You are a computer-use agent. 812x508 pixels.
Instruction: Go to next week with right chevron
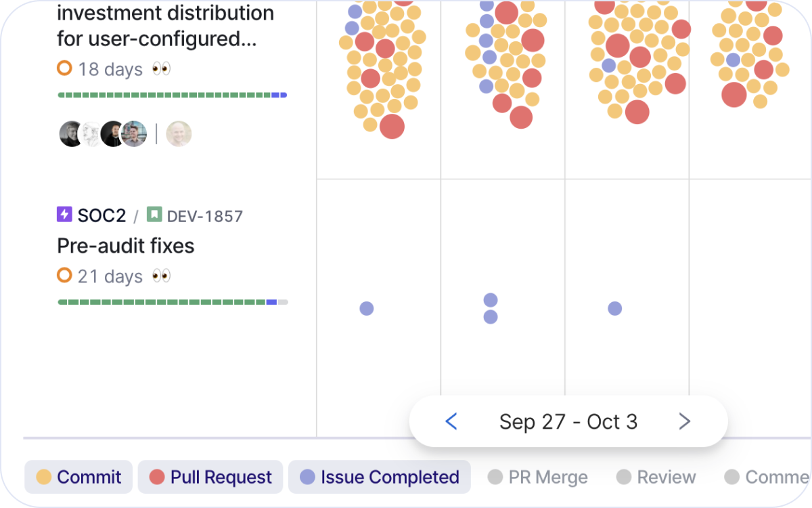click(x=685, y=421)
